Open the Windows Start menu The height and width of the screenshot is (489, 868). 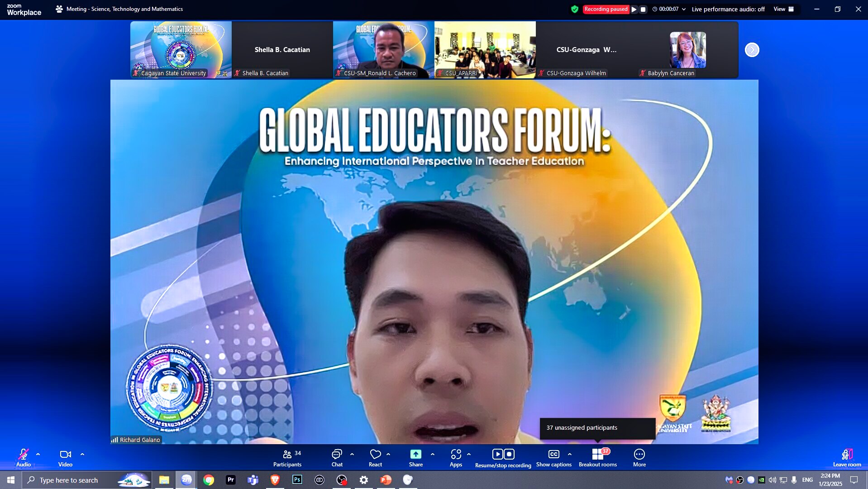[x=11, y=480]
